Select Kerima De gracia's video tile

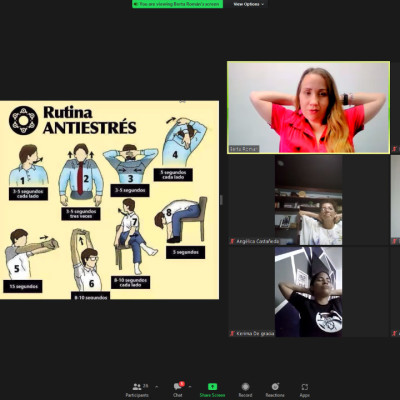point(308,292)
